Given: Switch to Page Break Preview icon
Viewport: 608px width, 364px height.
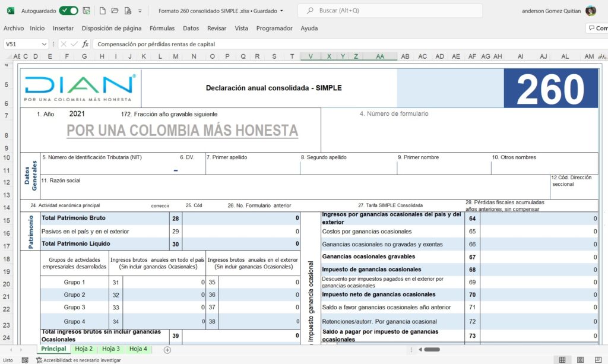Looking at the screenshot, I should [598, 360].
